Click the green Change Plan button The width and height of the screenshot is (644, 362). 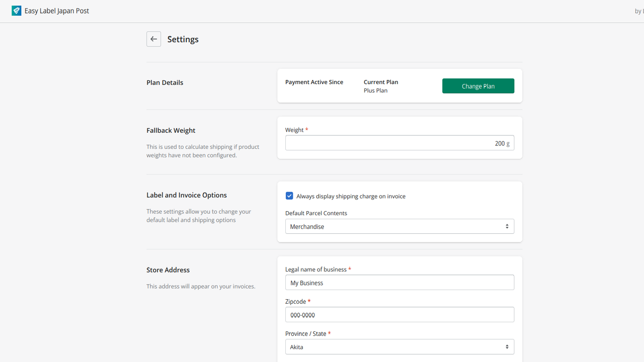tap(478, 85)
